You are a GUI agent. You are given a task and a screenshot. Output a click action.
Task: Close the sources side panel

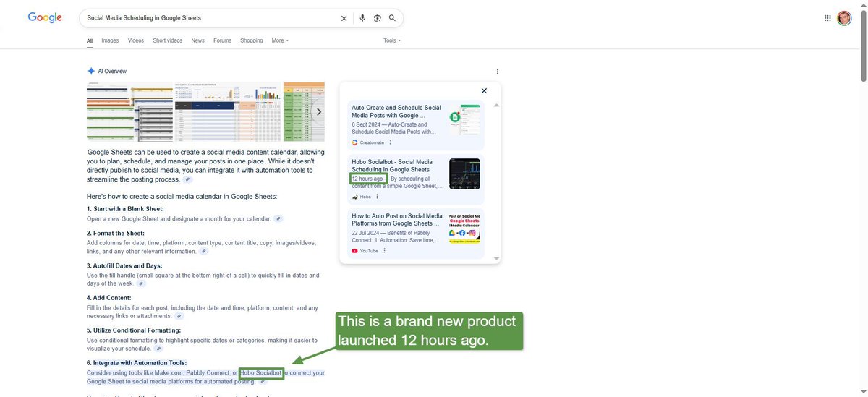484,90
